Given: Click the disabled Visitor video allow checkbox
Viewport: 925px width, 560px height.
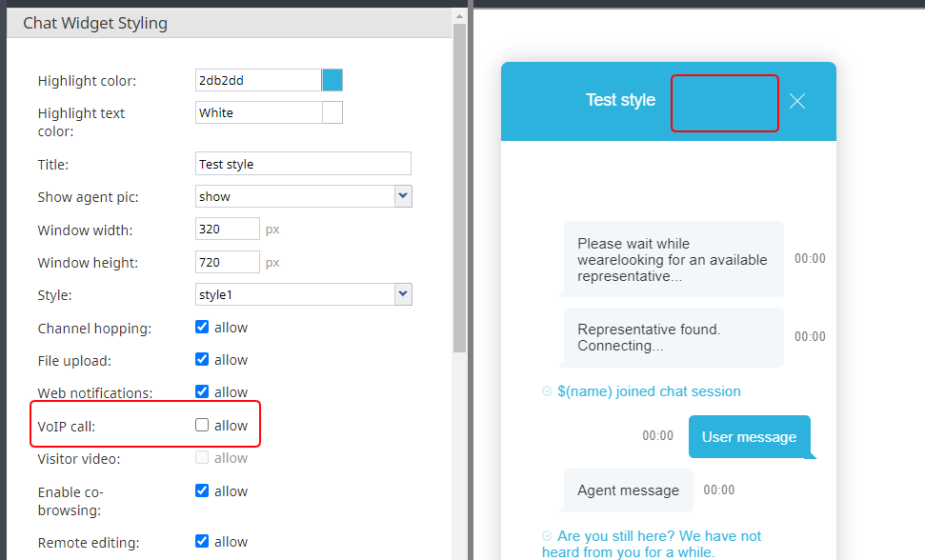Looking at the screenshot, I should [x=202, y=457].
